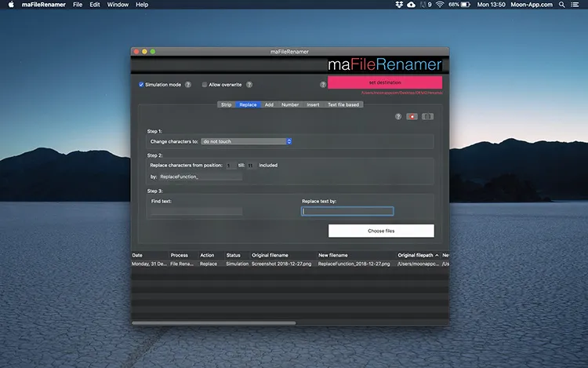Open Dropbox in the menu bar
The height and width of the screenshot is (368, 588).
399,5
